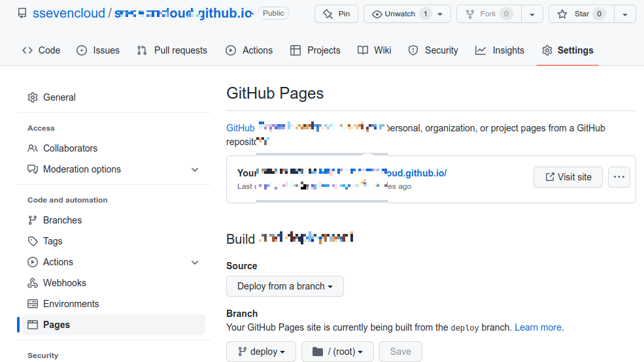Switch to the Projects tab
Viewport: 644px width, 362px height.
[x=315, y=50]
